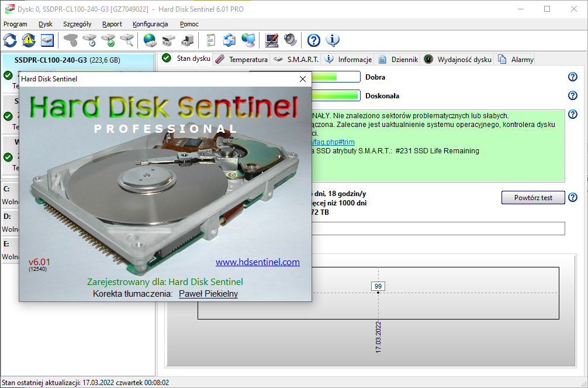Click the grayed-out disk toolbar icon
This screenshot has width=588, height=388.
[x=71, y=40]
